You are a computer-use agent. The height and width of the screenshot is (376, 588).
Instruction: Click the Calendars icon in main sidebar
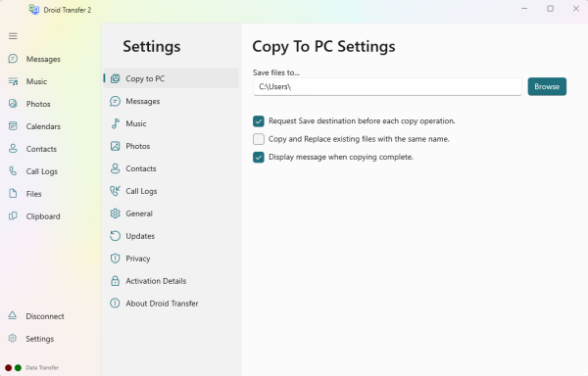point(13,126)
